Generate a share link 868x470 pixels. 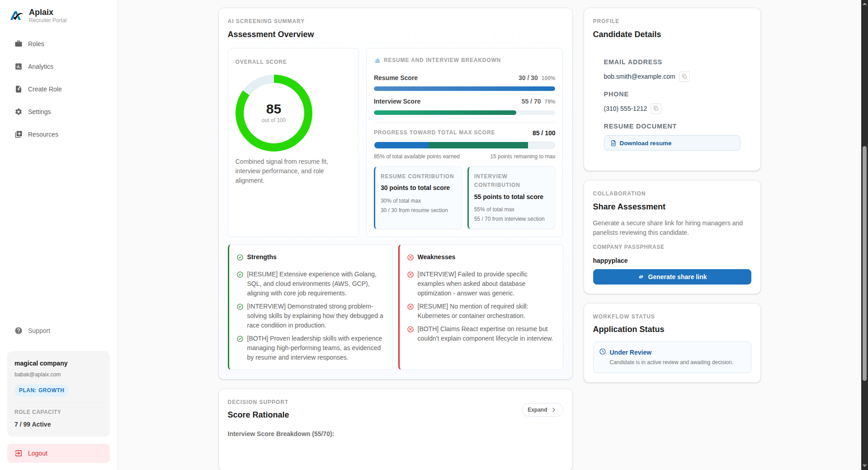coord(672,277)
